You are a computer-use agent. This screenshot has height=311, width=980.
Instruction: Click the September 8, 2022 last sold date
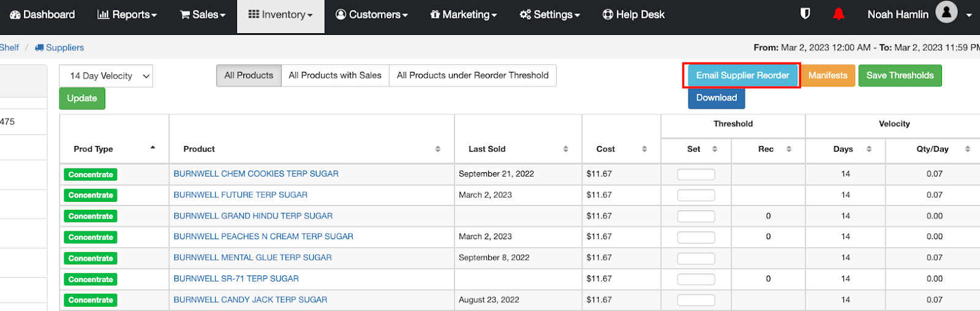[x=494, y=258]
